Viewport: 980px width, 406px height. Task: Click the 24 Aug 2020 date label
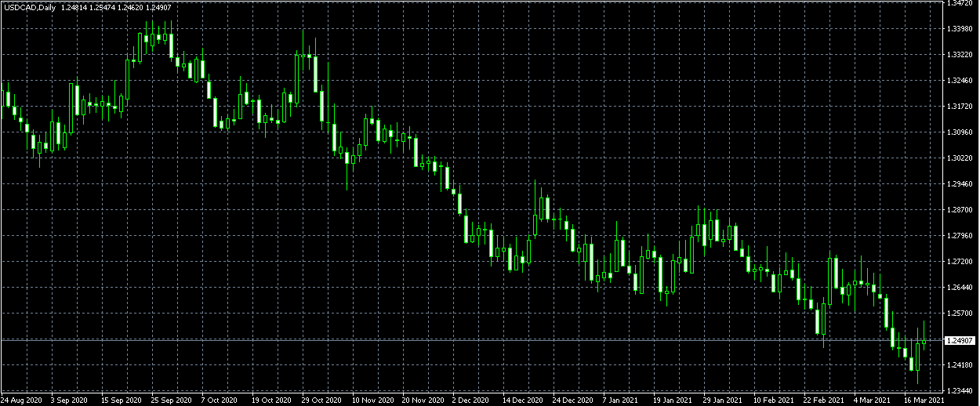(x=20, y=400)
